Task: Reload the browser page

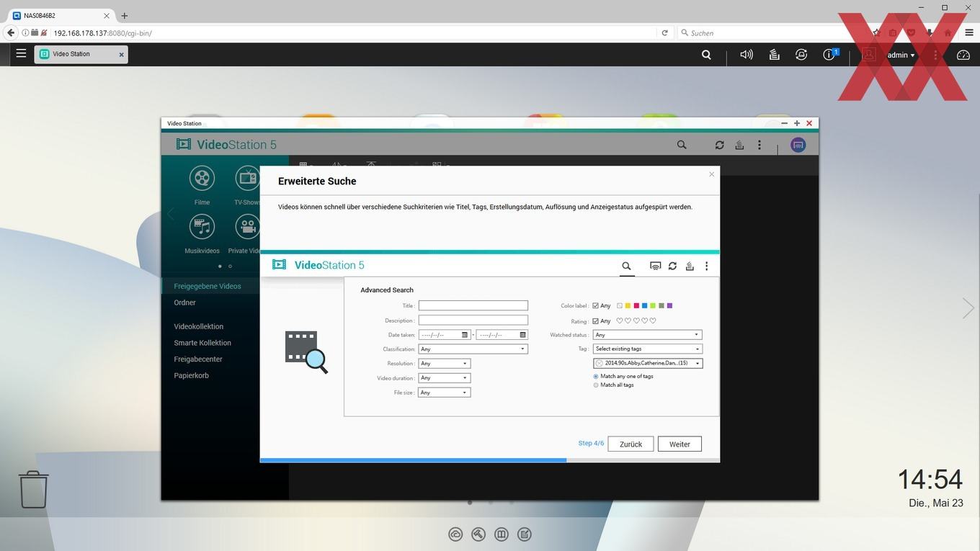Action: [x=664, y=32]
